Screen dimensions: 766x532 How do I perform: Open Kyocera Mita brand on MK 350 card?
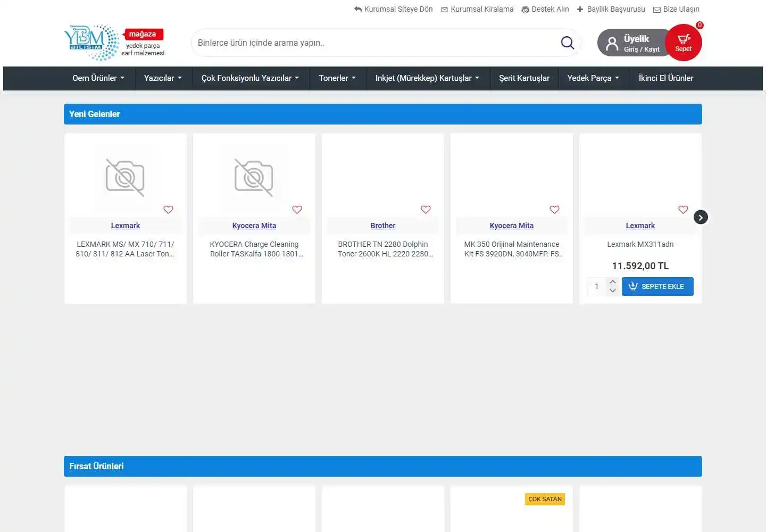[512, 226]
